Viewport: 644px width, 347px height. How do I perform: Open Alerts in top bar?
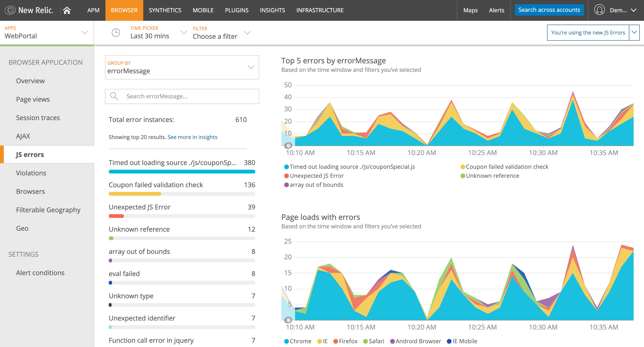(496, 10)
